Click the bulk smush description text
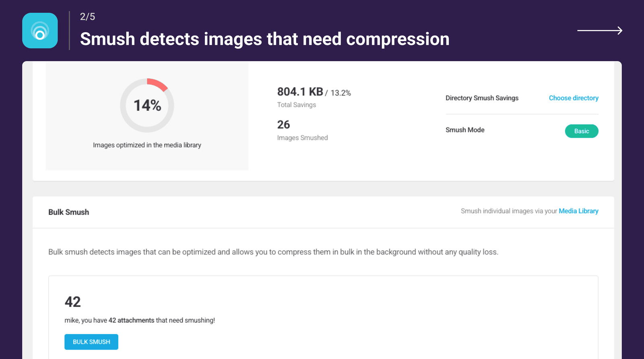 (x=273, y=252)
